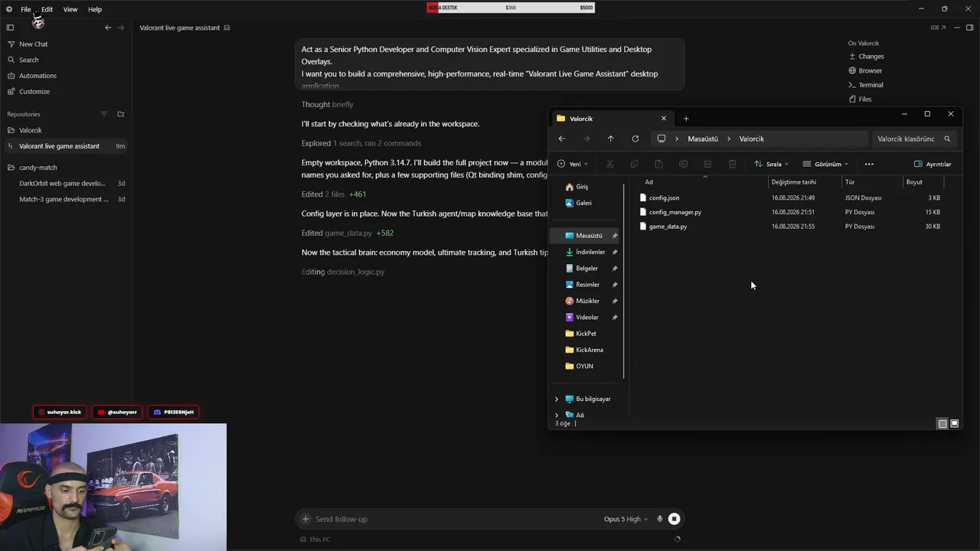980x551 pixels.
Task: Sort by the Ad column header
Action: pos(648,182)
